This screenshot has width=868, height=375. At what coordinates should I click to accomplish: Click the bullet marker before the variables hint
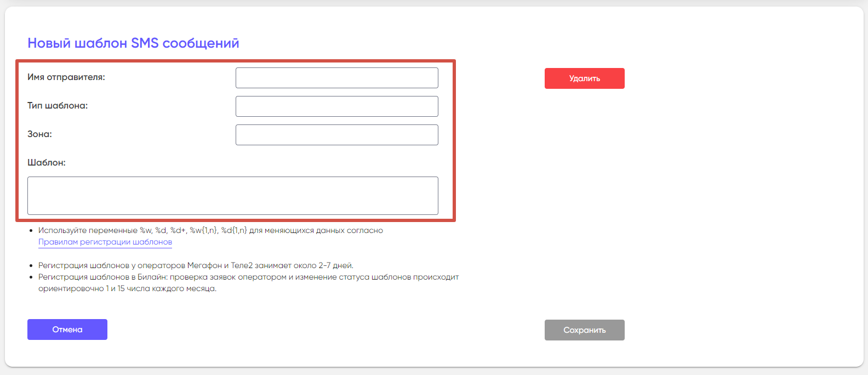(x=31, y=231)
